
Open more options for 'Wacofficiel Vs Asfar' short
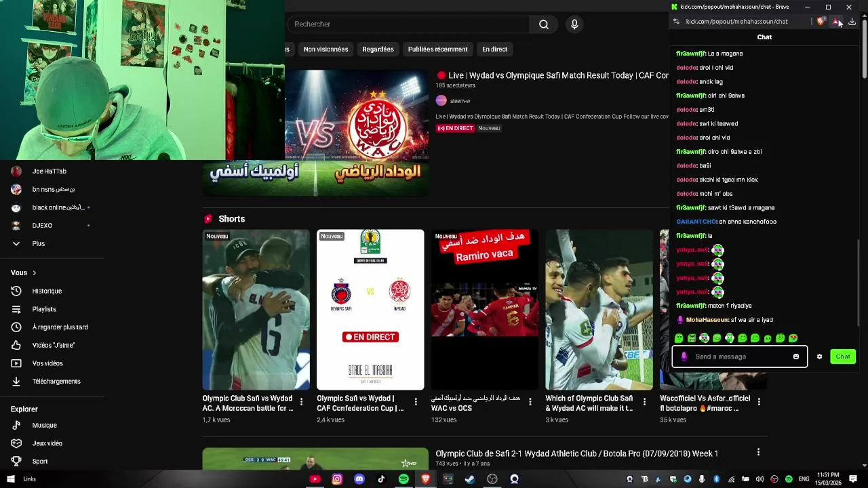click(759, 402)
